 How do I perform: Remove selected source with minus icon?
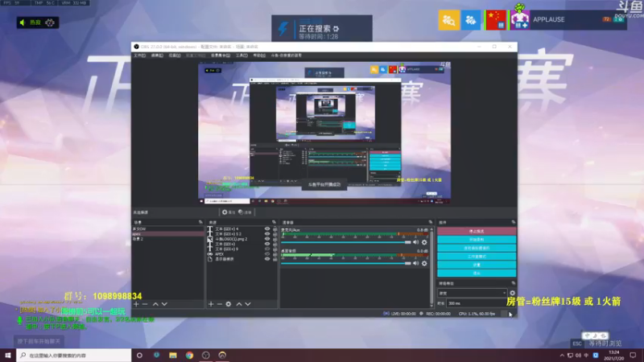[x=219, y=304]
